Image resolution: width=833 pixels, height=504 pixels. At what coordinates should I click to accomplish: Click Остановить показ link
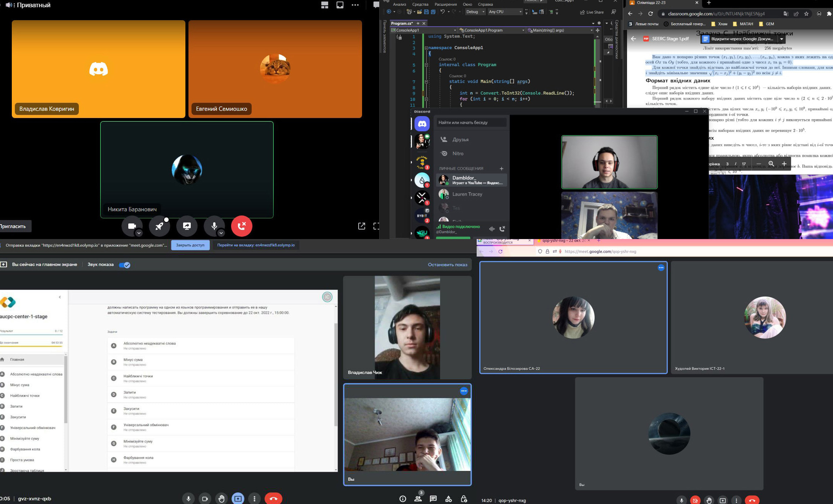pos(447,265)
